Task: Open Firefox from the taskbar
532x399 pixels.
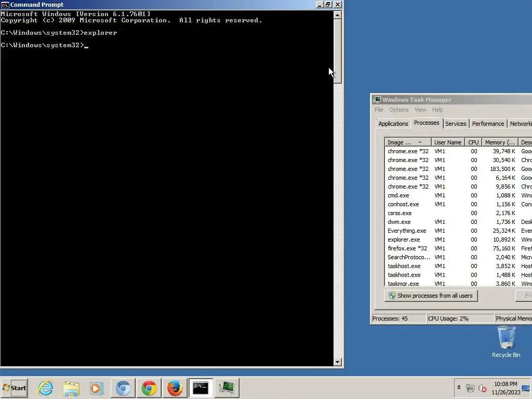Action: [x=175, y=388]
